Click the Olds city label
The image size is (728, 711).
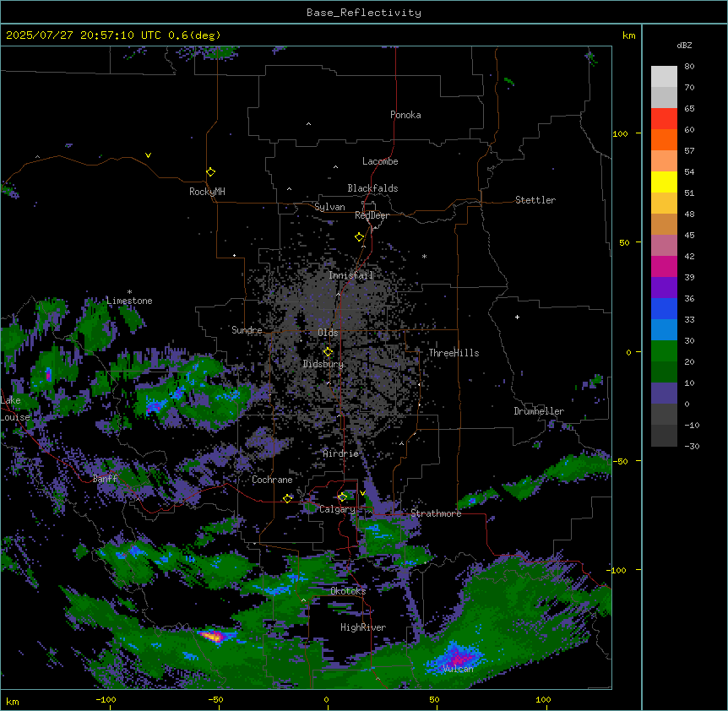tap(328, 333)
